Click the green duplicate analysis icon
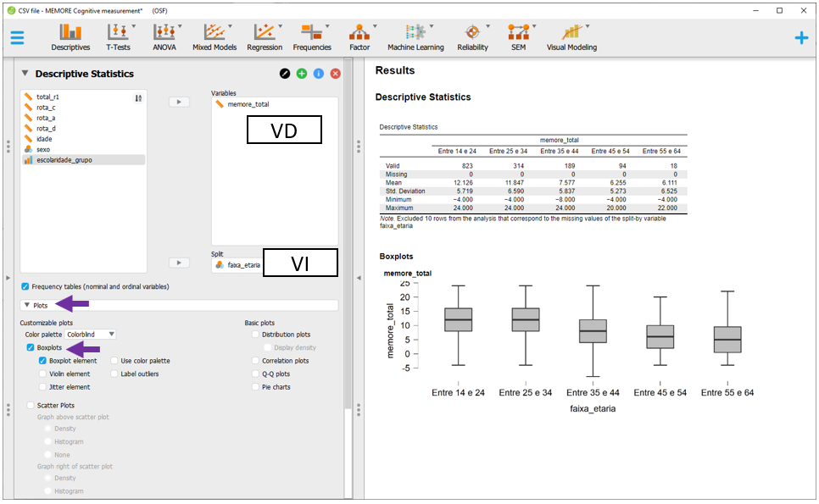Viewport: 819px width, 504px height. pos(302,74)
